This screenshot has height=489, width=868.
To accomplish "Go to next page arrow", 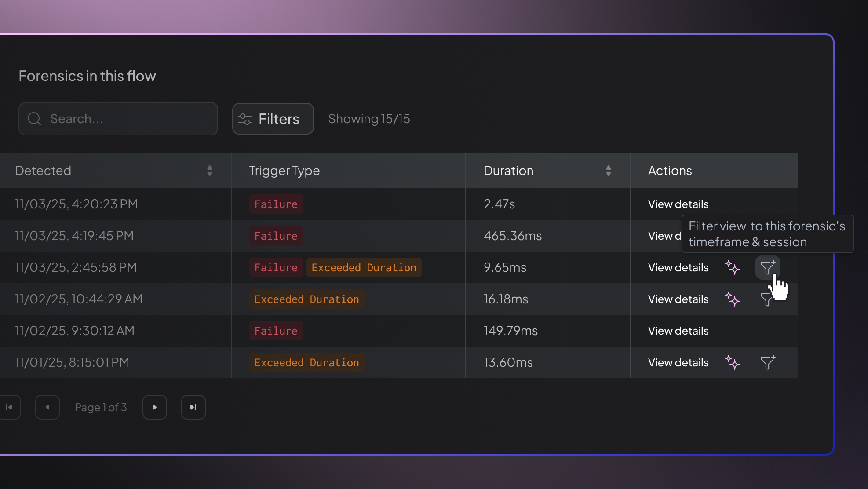I will 155,407.
